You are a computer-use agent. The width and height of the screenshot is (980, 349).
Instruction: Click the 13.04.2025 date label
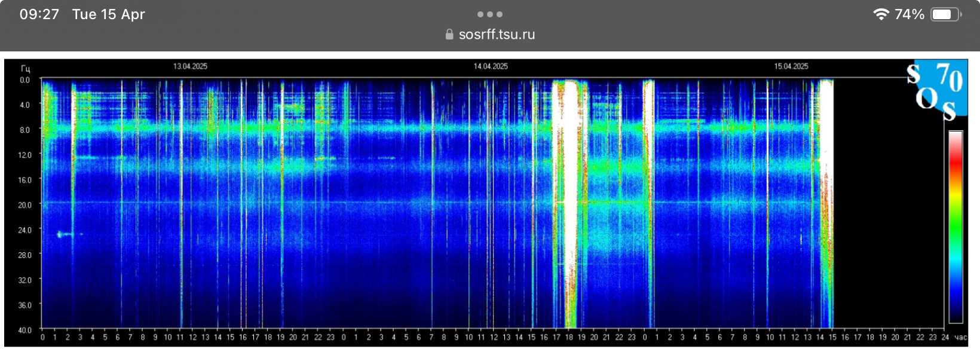click(191, 66)
